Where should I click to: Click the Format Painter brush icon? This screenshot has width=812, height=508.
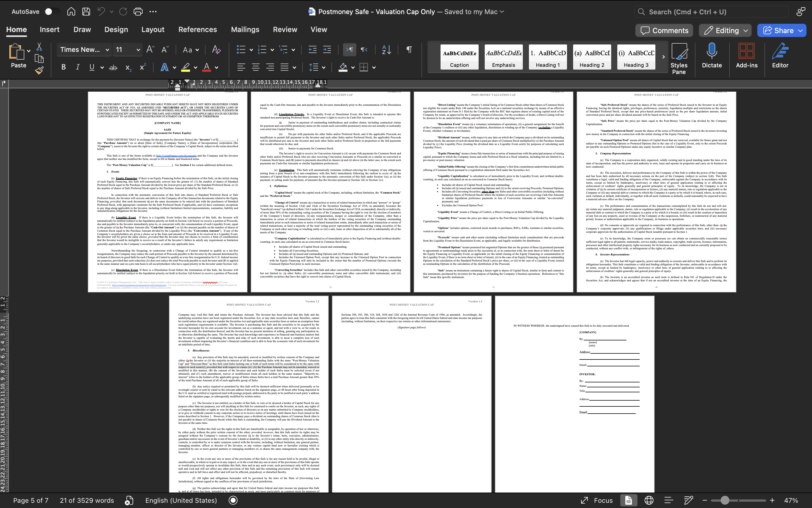click(39, 70)
